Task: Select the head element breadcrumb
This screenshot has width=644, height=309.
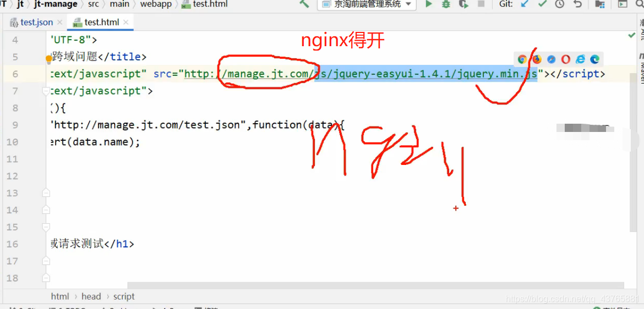Action: (91, 296)
